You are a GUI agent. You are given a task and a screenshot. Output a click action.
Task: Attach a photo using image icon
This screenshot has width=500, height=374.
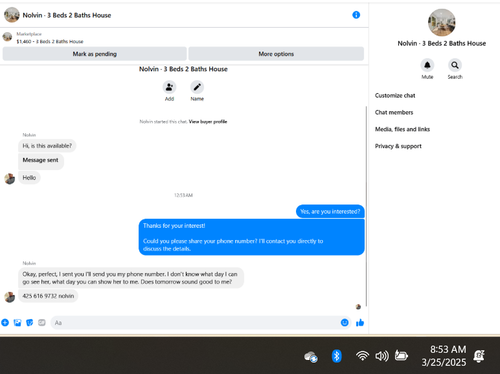coord(17,323)
